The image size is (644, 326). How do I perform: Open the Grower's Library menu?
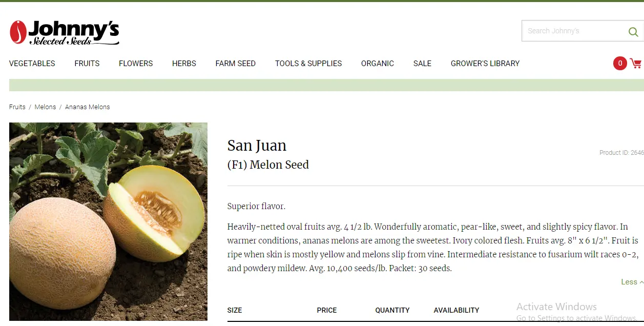[485, 64]
